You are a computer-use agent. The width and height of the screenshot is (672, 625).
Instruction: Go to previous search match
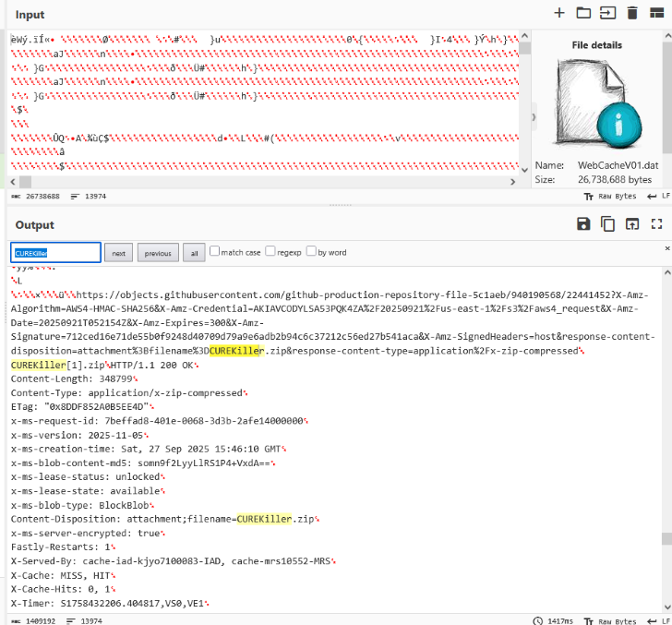tap(158, 253)
